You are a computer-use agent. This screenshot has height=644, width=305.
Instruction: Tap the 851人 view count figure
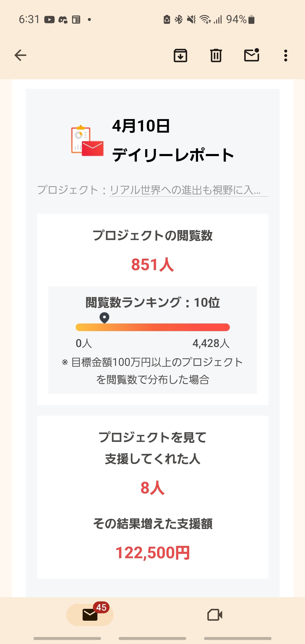pos(152,265)
